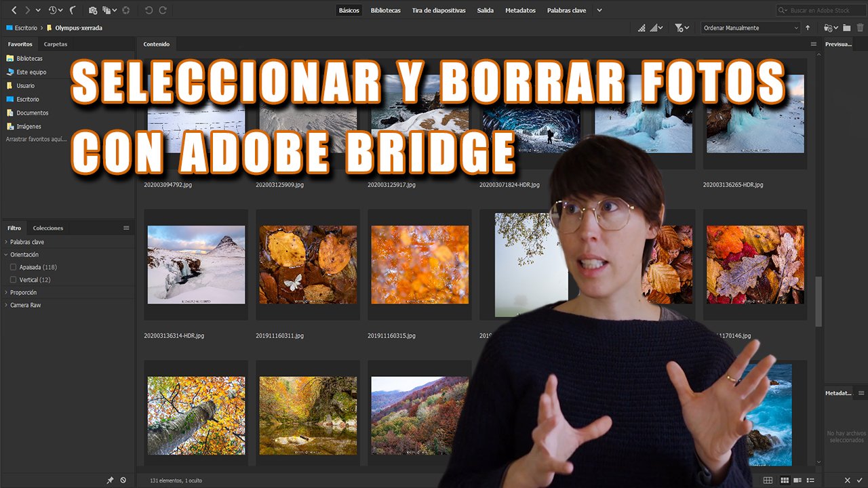The height and width of the screenshot is (488, 868).
Task: Click the trash delete icon
Action: point(861,28)
